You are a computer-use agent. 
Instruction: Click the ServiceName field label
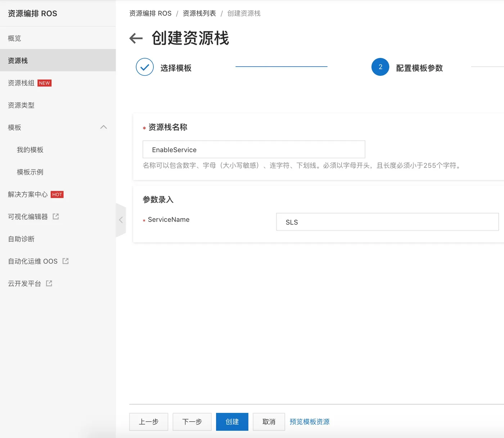(168, 219)
